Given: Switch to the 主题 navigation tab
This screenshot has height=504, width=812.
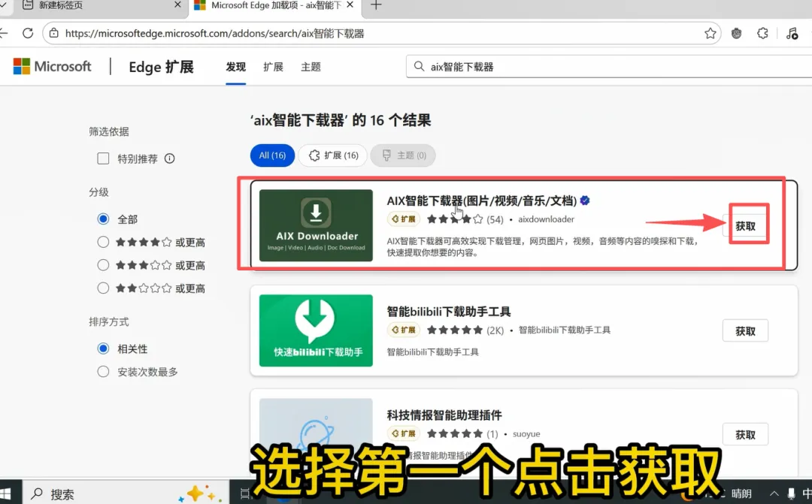Looking at the screenshot, I should click(311, 67).
